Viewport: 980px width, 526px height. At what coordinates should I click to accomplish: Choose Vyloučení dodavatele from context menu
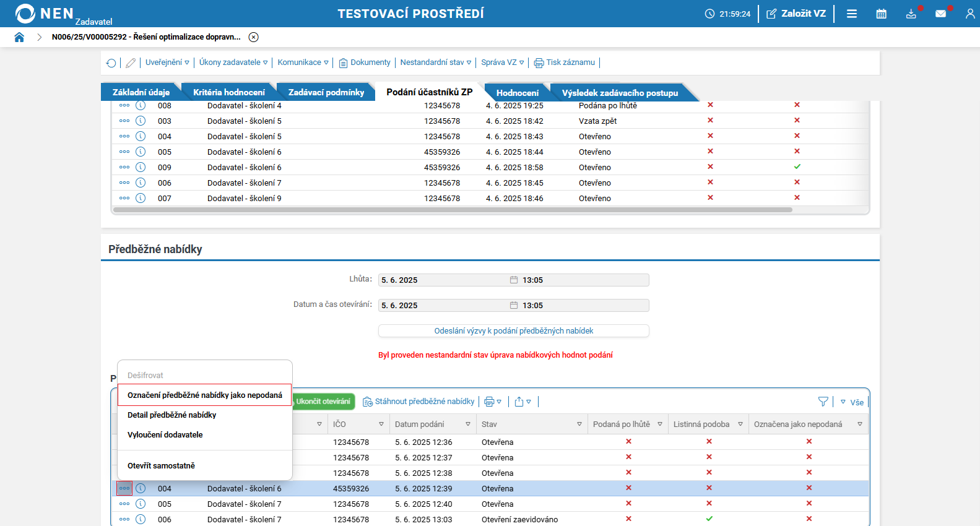(165, 435)
